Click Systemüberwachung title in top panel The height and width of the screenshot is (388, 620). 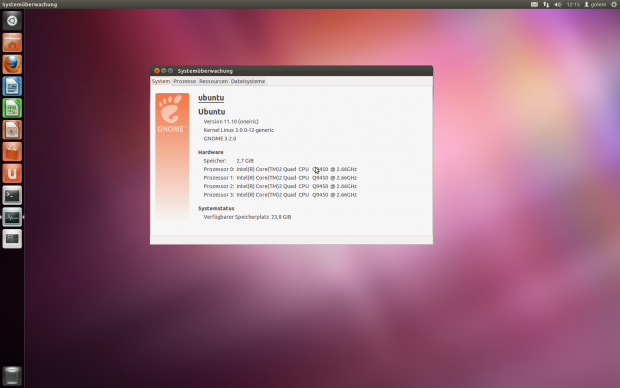click(x=30, y=4)
